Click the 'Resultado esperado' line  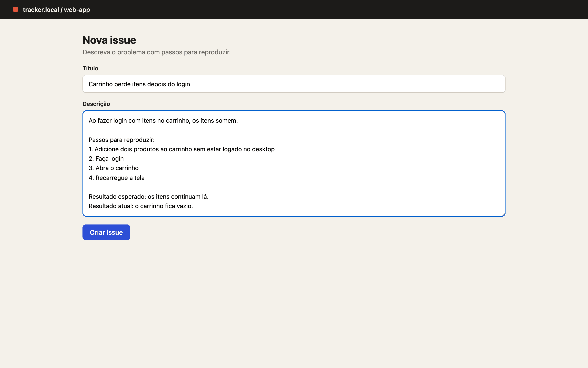coord(148,197)
